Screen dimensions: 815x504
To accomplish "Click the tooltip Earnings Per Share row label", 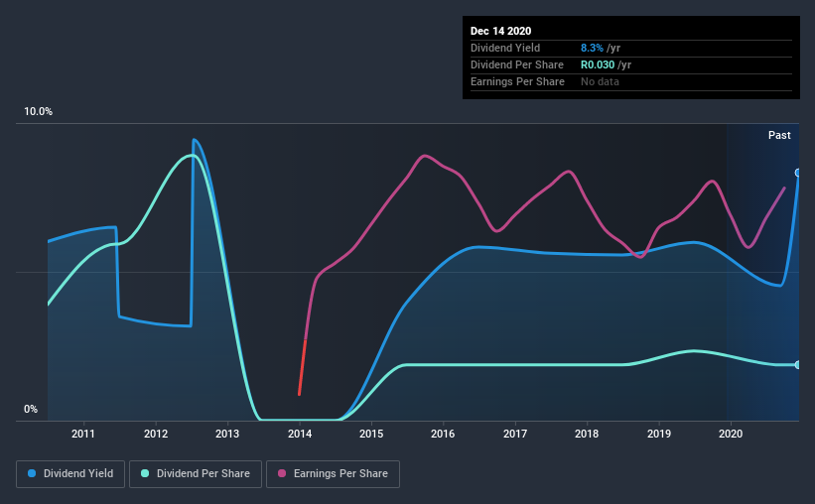I will [517, 81].
